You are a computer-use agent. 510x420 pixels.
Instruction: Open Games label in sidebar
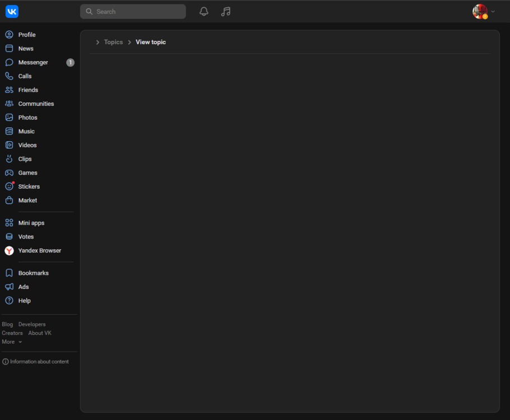27,172
